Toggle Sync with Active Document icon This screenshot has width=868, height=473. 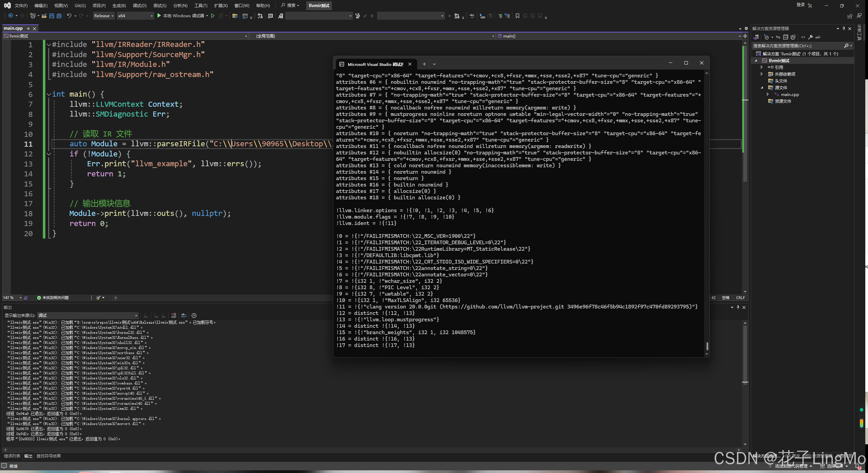778,37
